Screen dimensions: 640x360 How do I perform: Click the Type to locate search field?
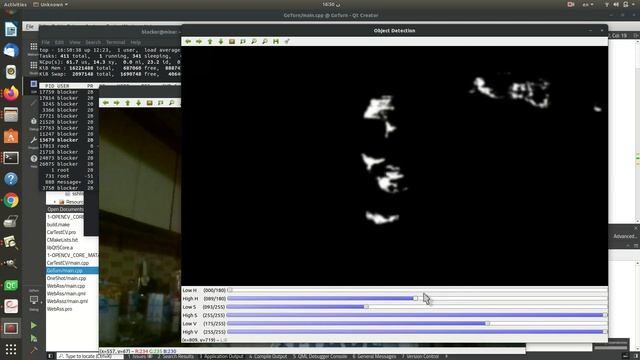pyautogui.click(x=90, y=356)
